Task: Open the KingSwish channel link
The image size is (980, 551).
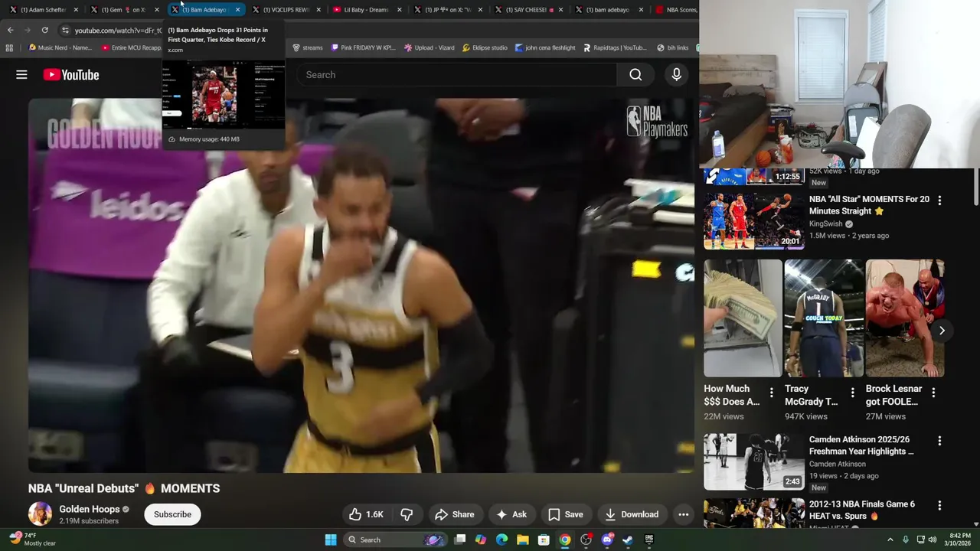Action: (x=825, y=223)
